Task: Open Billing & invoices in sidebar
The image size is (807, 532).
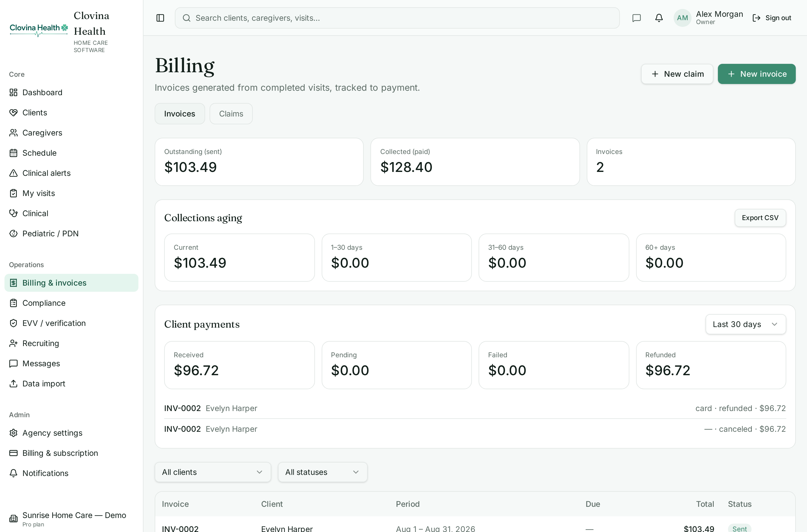Action: pyautogui.click(x=71, y=283)
